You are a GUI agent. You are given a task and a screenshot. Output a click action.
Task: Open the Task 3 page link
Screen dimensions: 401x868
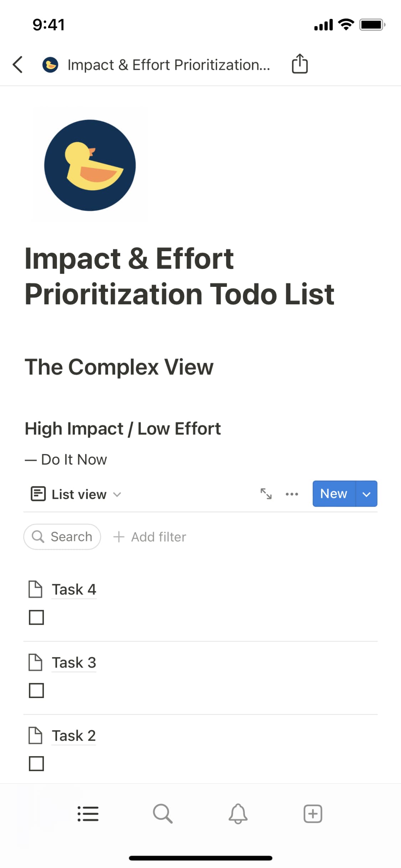point(74,662)
